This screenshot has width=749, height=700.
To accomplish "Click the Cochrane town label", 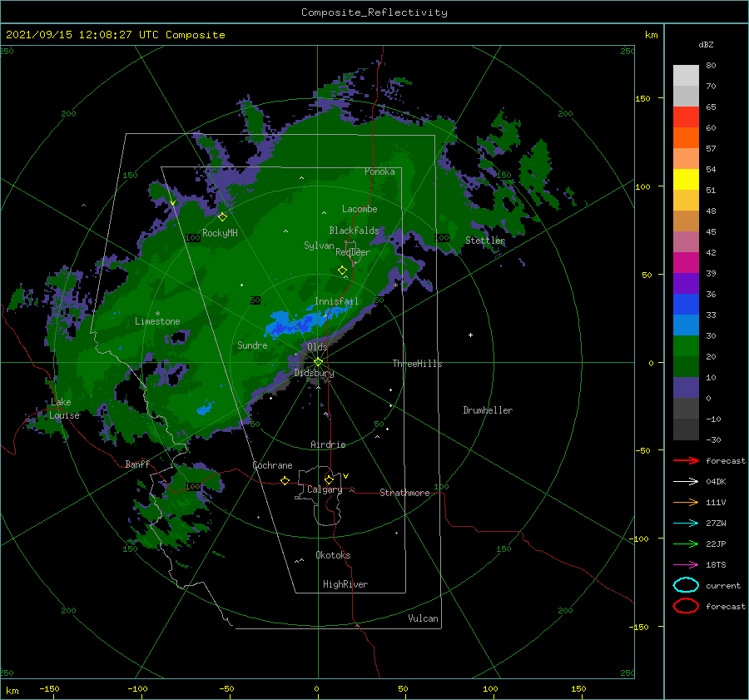I will 272,465.
